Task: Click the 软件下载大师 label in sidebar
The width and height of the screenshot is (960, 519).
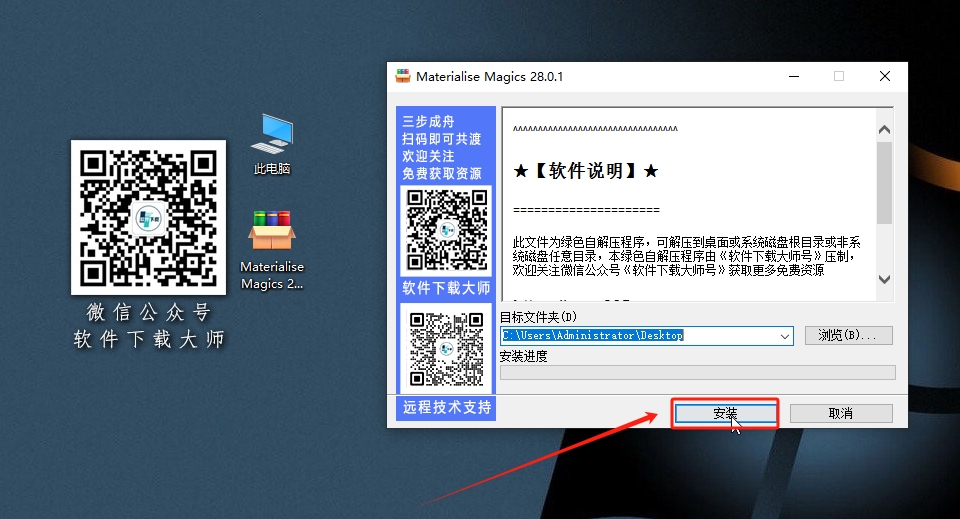Action: coord(446,288)
